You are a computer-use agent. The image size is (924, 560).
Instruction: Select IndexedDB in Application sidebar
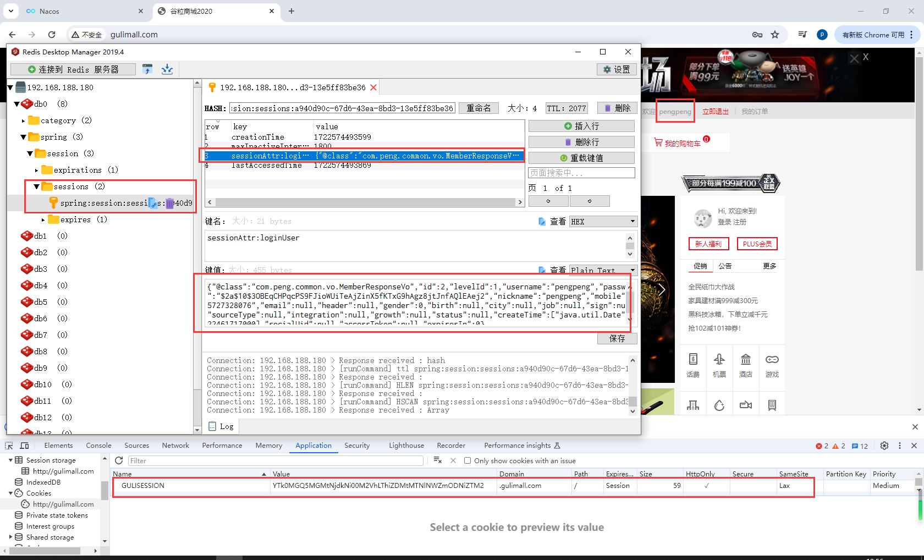point(43,482)
